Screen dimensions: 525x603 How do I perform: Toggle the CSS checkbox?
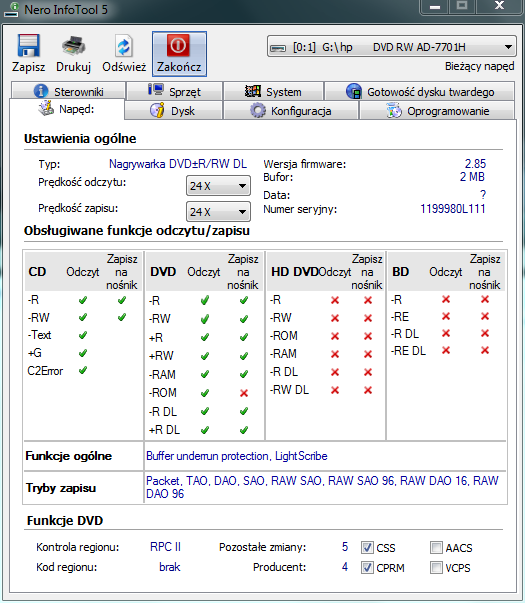367,547
